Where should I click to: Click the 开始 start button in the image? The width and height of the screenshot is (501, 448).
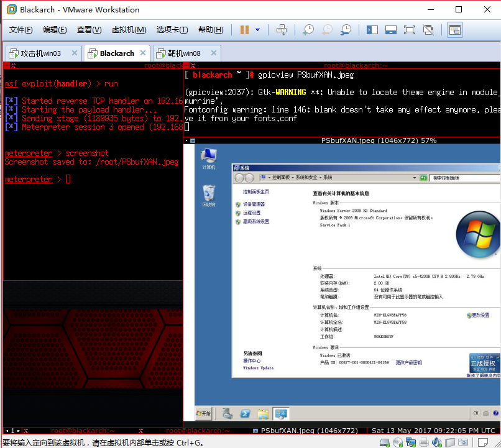[203, 413]
